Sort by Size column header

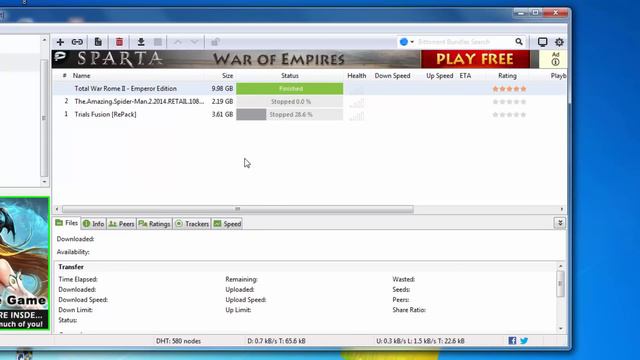227,76
